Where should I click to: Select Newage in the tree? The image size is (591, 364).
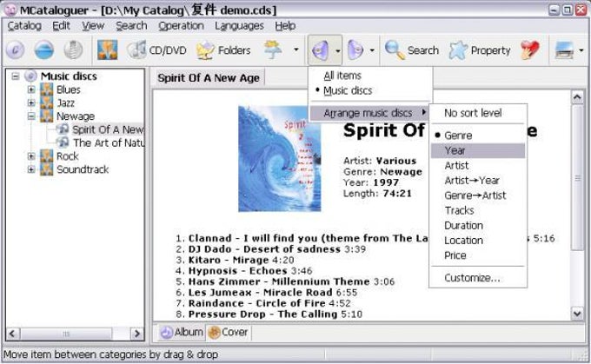tap(76, 116)
